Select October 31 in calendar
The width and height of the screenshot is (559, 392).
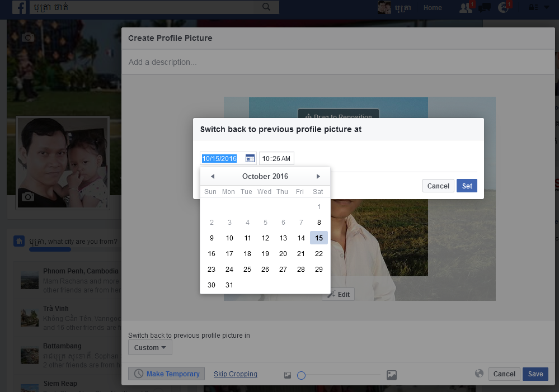tap(229, 285)
